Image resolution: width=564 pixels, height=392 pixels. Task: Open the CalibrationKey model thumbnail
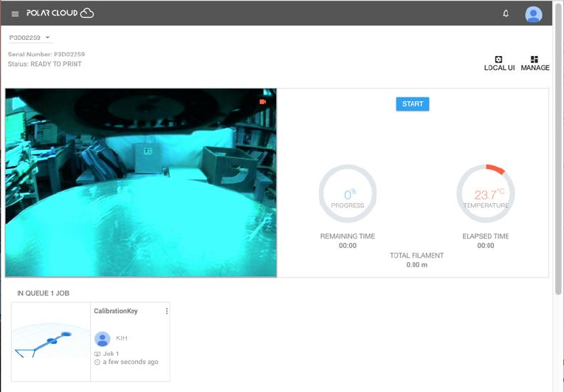tap(51, 342)
